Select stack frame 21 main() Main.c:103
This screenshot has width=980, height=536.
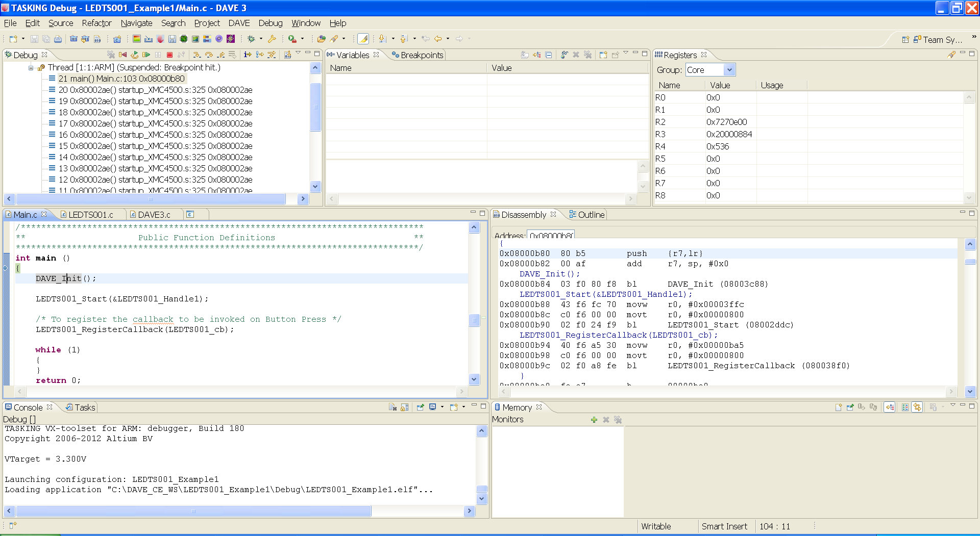tap(121, 79)
